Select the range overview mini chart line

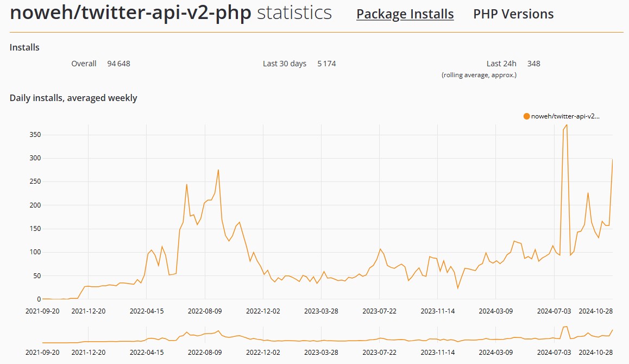point(328,335)
